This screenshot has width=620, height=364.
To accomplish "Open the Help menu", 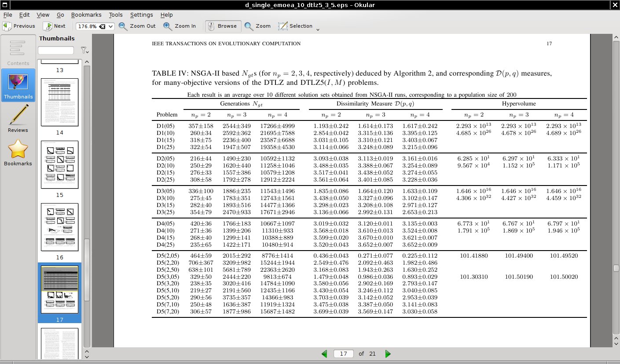I will (x=167, y=15).
